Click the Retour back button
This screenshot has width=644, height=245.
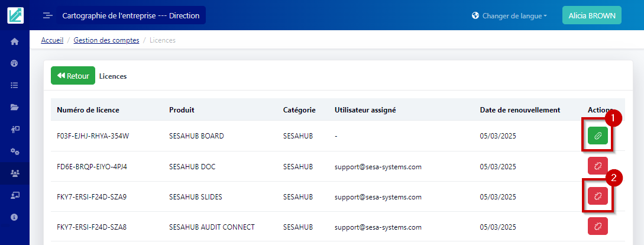coord(73,76)
